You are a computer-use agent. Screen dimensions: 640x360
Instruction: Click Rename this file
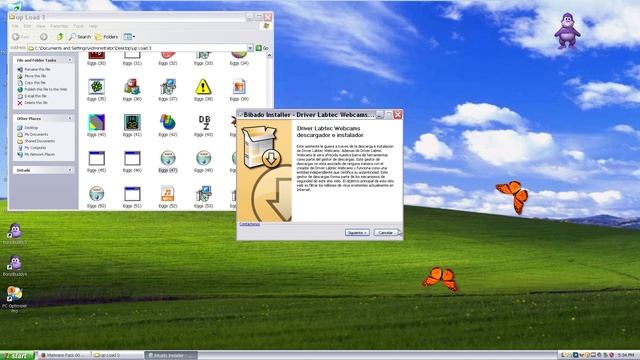[34, 69]
